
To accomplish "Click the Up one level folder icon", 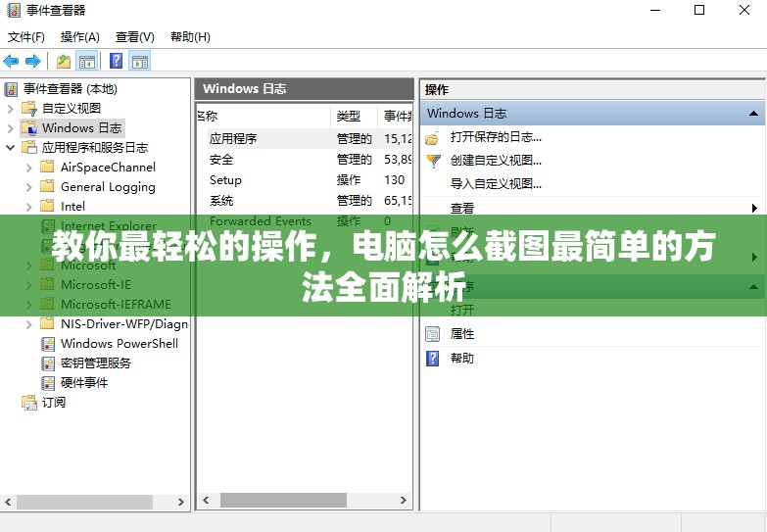I will [x=64, y=61].
